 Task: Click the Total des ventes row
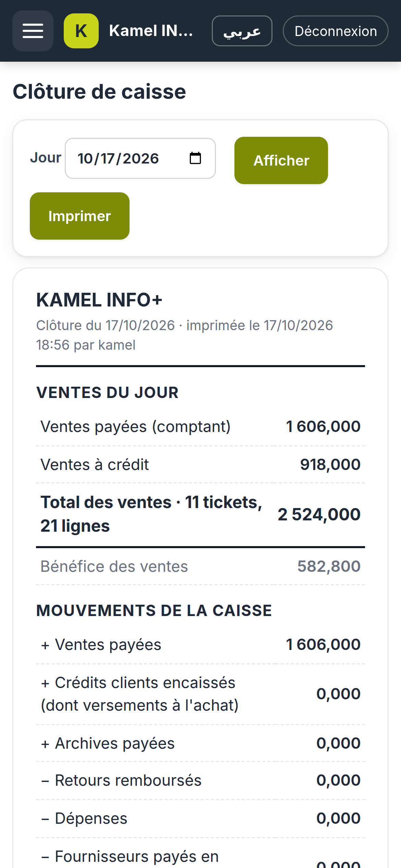pos(200,514)
